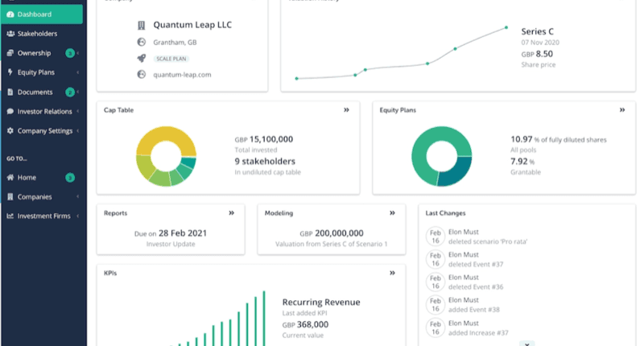Expand the Investor Relations submenu arrow
Screen dimensions: 644x346
point(78,111)
